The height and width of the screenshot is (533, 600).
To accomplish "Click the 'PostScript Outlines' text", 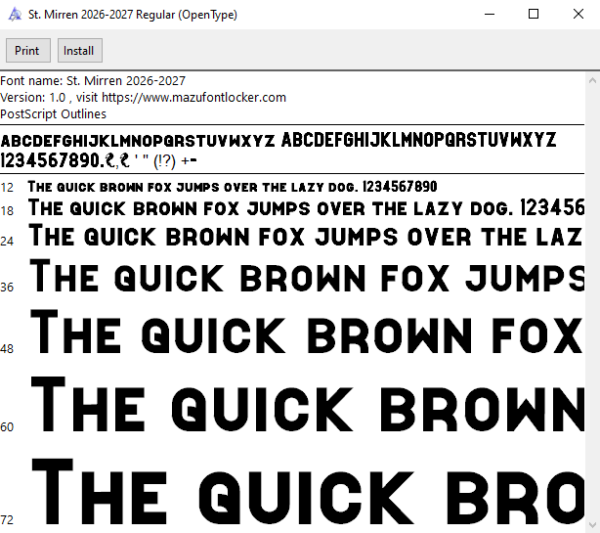I will pyautogui.click(x=53, y=114).
